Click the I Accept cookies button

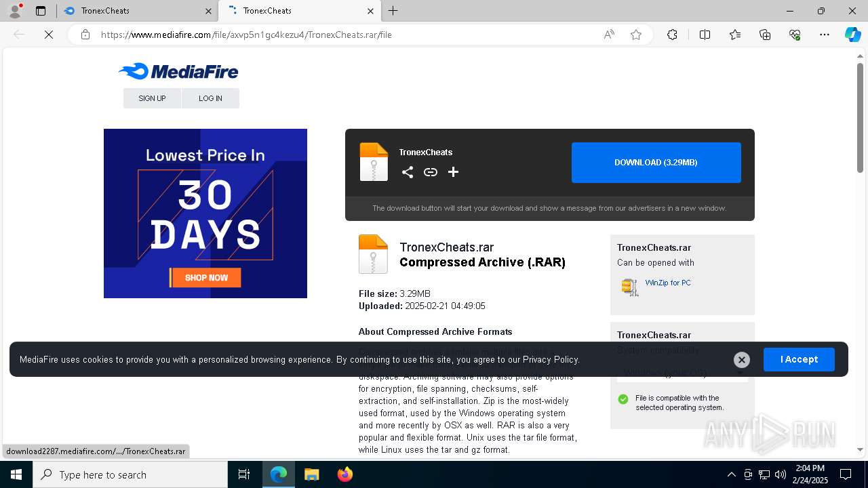799,359
